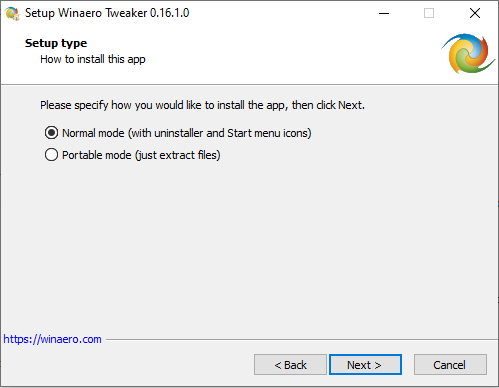Viewport: 499px width, 388px height.
Task: Close the setup window with X
Action: point(475,13)
